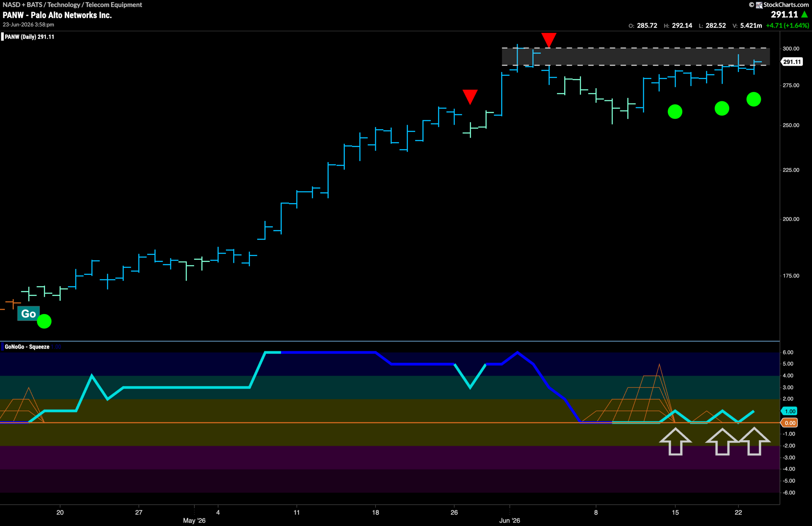The image size is (812, 526).
Task: Click the 175.00 price axis label
Action: 791,276
